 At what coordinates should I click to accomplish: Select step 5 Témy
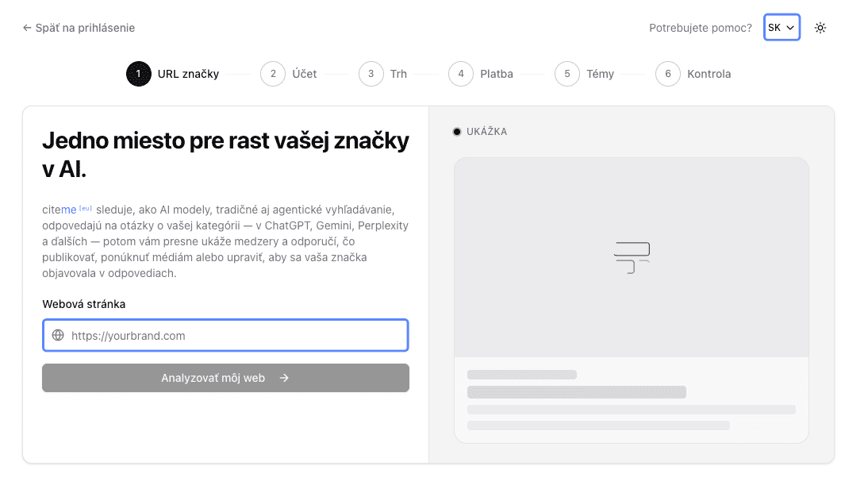pyautogui.click(x=585, y=74)
